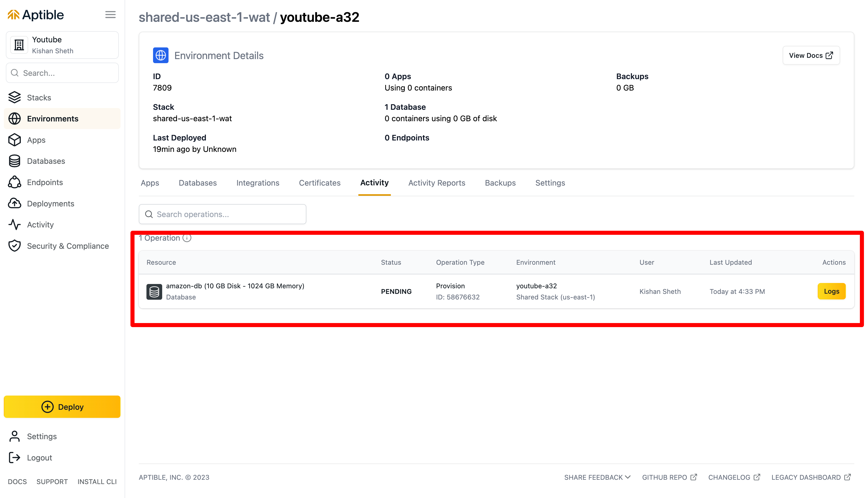Viewport: 868px width, 498px height.
Task: Click the View Docs button
Action: click(811, 55)
